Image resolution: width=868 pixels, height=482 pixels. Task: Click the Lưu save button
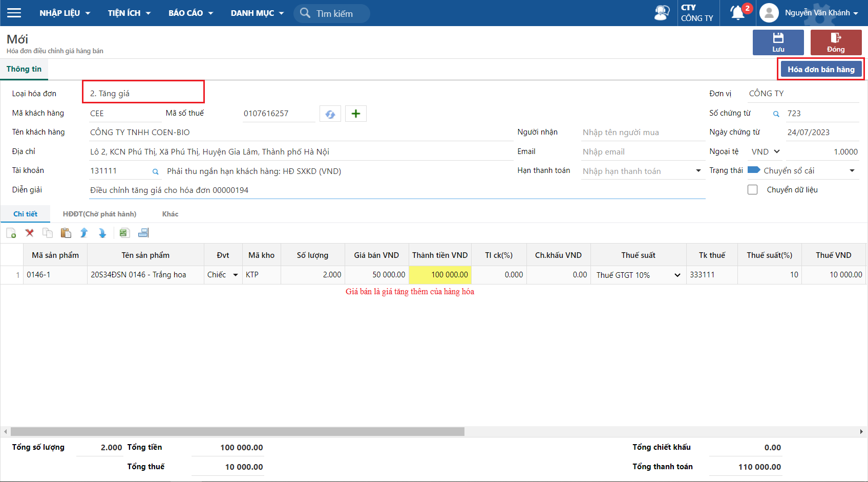coord(778,42)
